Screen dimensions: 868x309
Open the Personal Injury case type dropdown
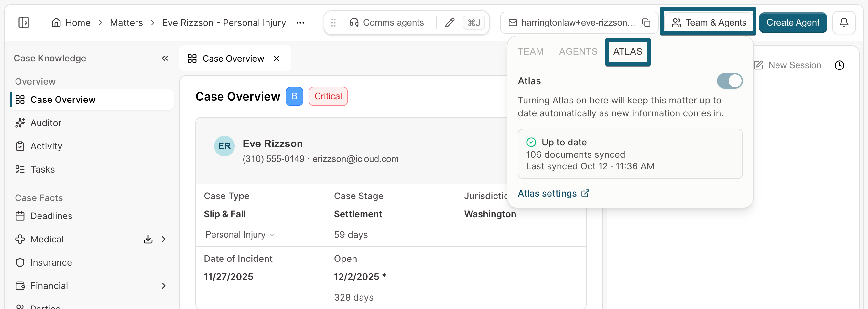click(x=240, y=234)
